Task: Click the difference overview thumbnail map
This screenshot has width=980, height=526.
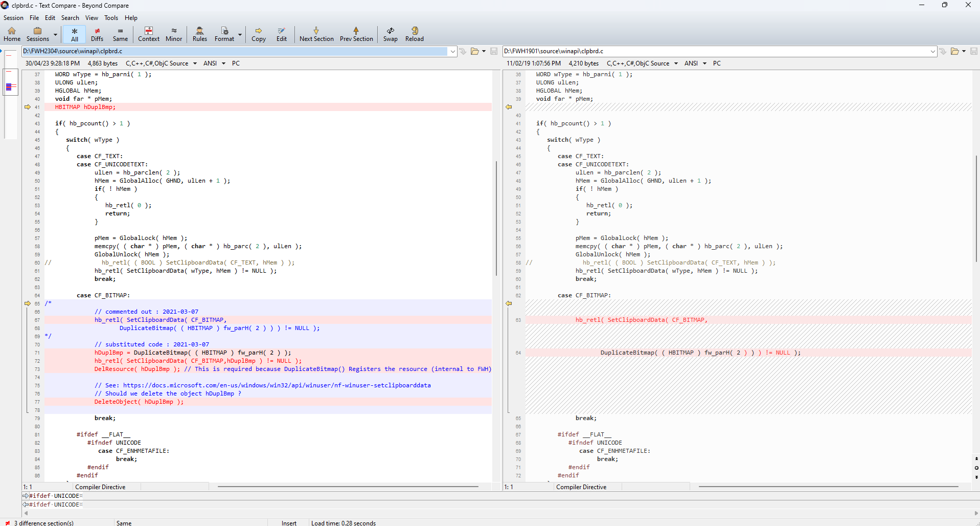Action: (x=11, y=93)
